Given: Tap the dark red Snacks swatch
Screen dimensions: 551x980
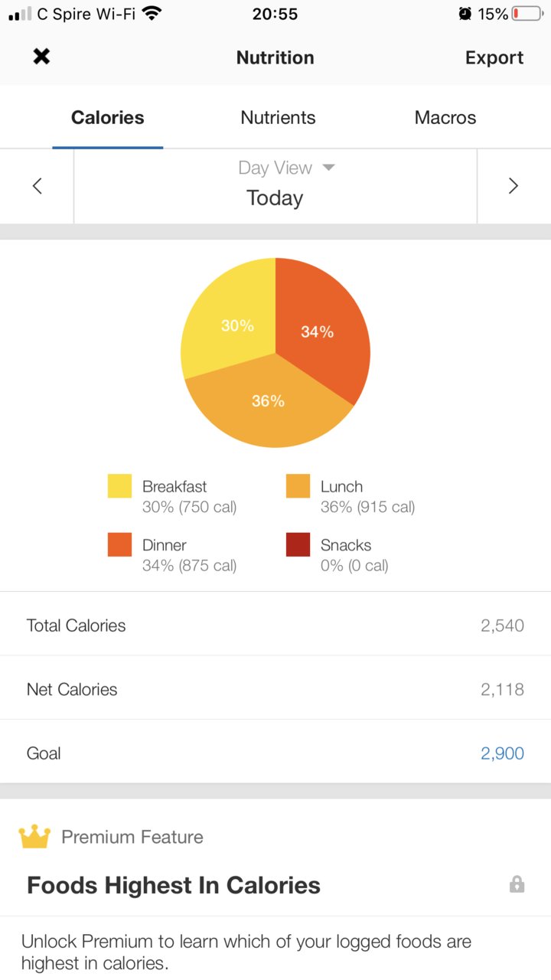Looking at the screenshot, I should click(x=298, y=544).
